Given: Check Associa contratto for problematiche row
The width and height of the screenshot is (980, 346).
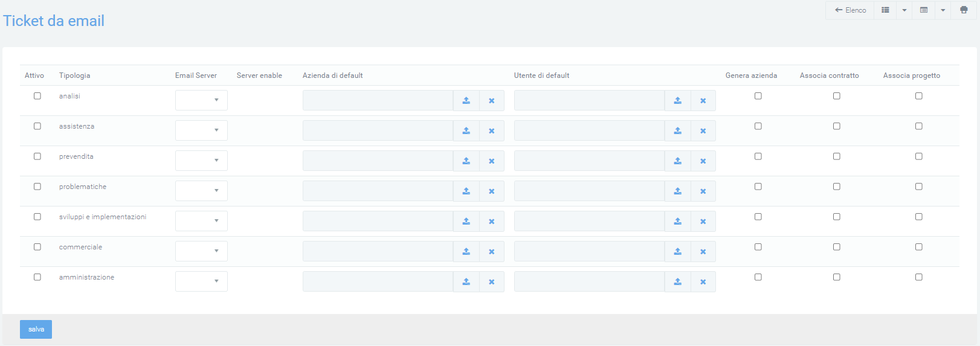Looking at the screenshot, I should (837, 187).
